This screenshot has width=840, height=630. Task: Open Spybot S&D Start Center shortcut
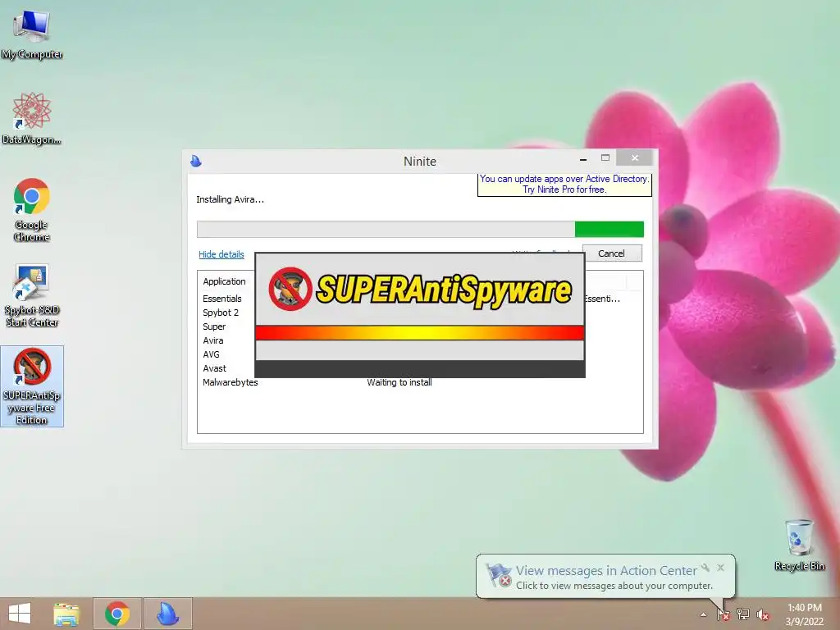[32, 295]
